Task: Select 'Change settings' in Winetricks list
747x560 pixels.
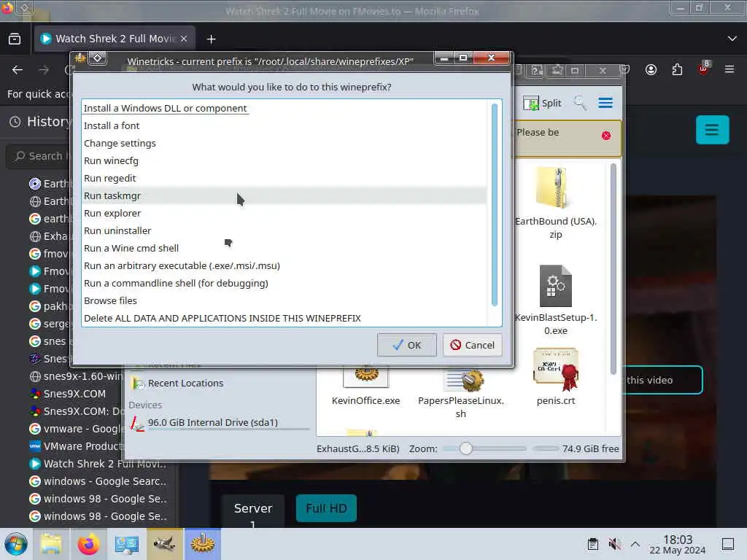Action: pyautogui.click(x=285, y=144)
